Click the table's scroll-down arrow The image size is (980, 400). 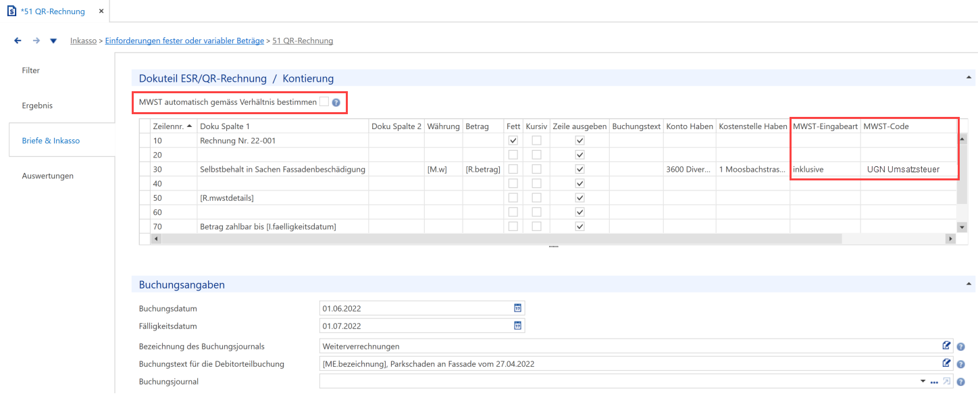(x=962, y=228)
